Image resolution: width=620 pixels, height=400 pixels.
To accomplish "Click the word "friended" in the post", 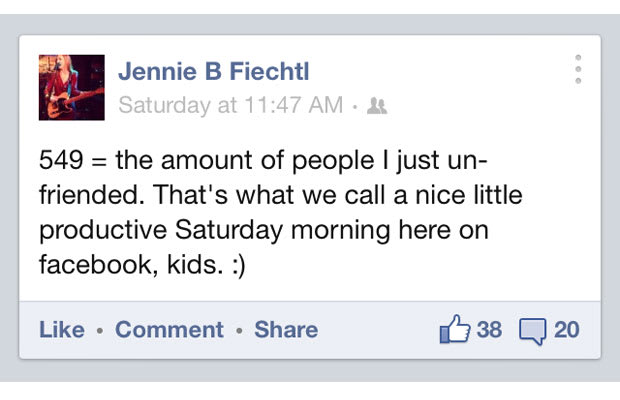I will [89, 194].
